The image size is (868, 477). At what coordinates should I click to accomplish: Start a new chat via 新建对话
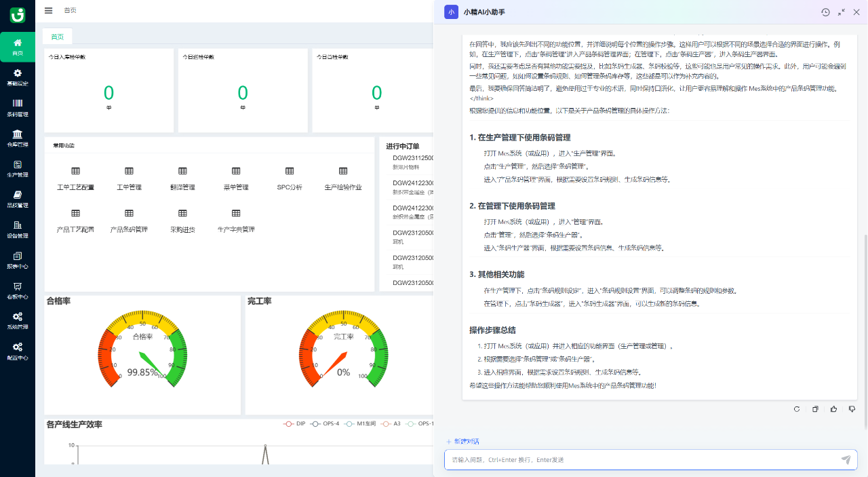(x=462, y=441)
